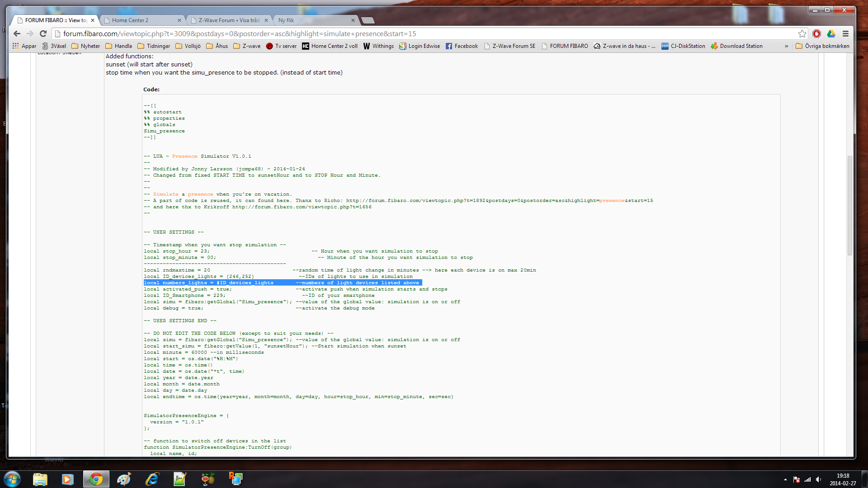This screenshot has height=488, width=868.
Task: Click the 'local ID_Smartphone = 229;' line
Action: click(184, 296)
